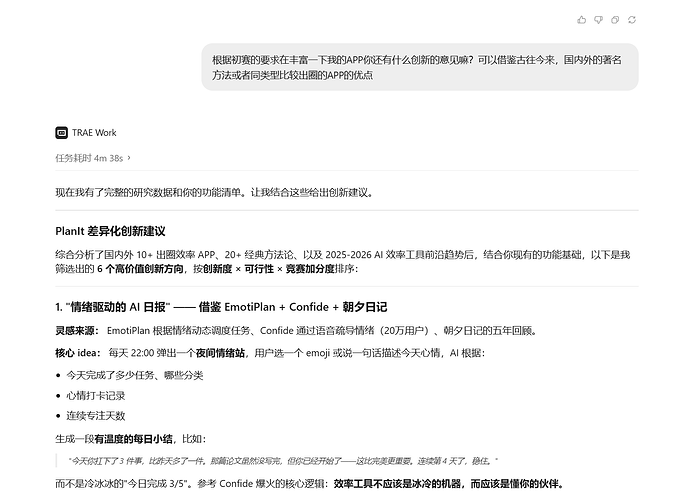This screenshot has height=500, width=687.
Task: Click the bullet 今天完成了多少任务、哪些分类
Action: tap(135, 375)
